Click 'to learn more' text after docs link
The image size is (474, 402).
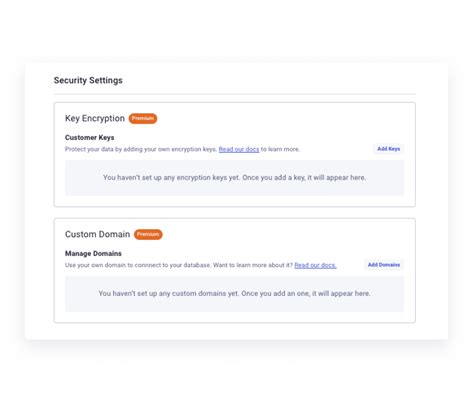pos(280,149)
